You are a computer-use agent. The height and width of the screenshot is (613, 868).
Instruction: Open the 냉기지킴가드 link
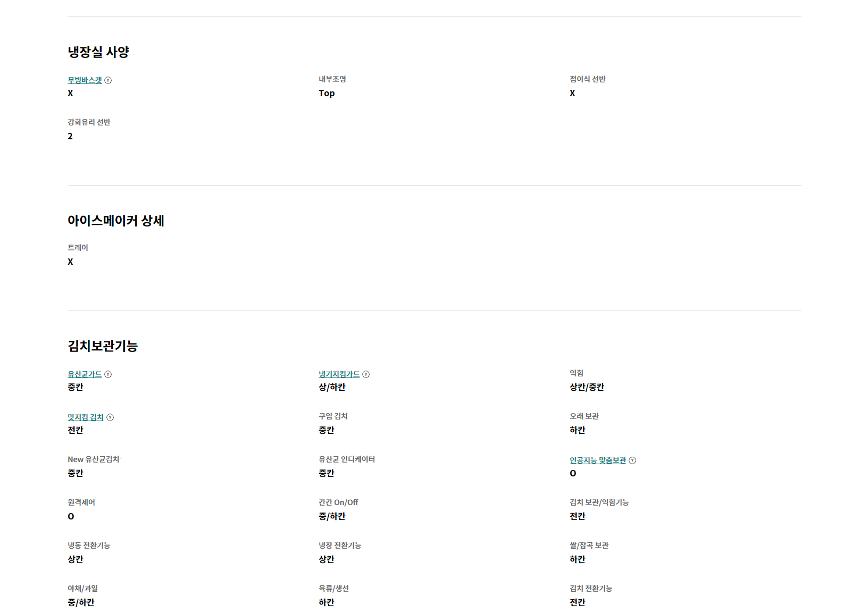339,374
